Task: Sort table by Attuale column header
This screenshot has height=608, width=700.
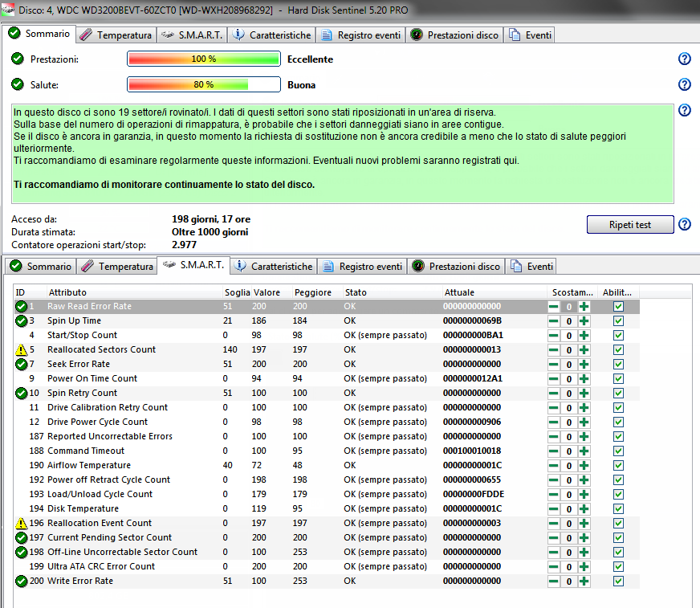Action: pos(494,292)
